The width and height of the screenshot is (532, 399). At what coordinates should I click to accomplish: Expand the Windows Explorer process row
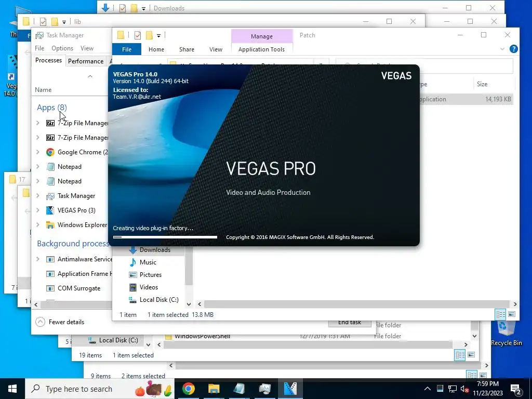pyautogui.click(x=37, y=225)
